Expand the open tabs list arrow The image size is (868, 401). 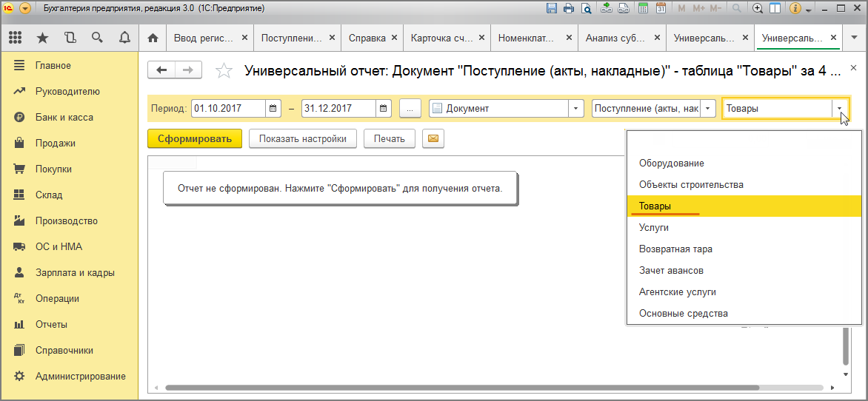coord(854,38)
